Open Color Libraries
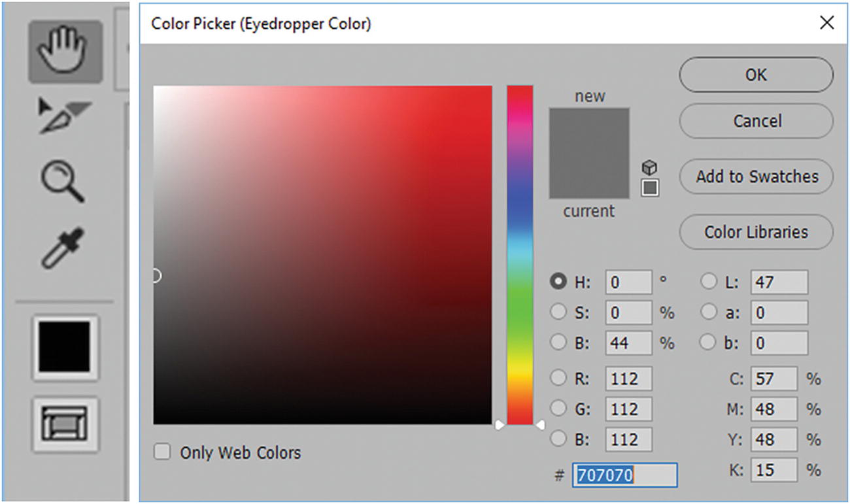The width and height of the screenshot is (850, 504). (x=756, y=232)
